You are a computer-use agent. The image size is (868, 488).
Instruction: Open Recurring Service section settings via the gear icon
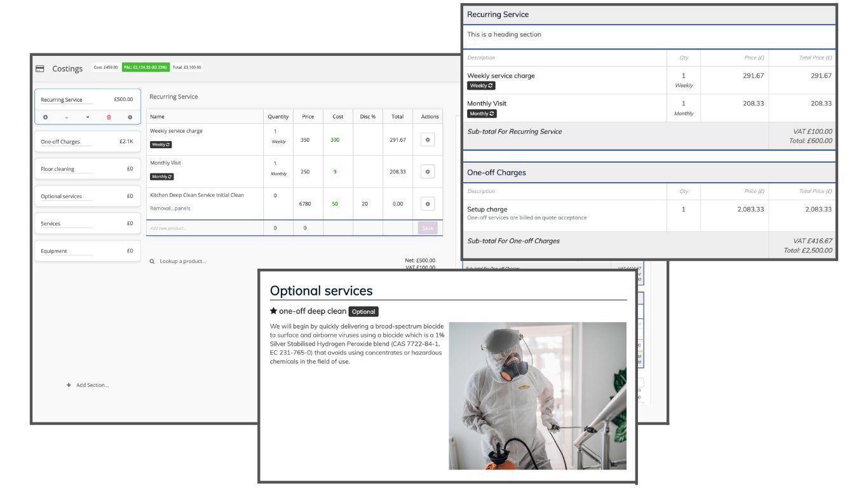[x=130, y=117]
